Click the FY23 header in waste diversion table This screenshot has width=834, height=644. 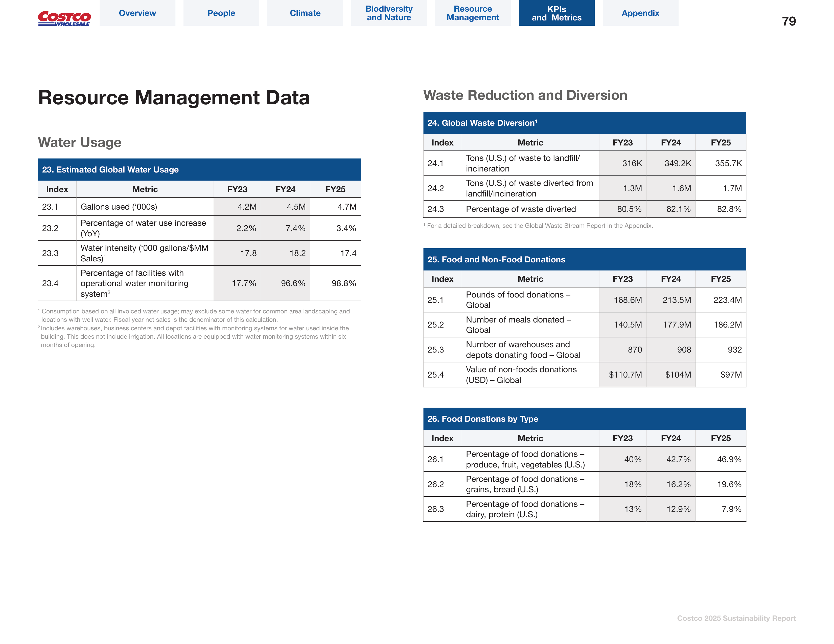click(x=622, y=143)
